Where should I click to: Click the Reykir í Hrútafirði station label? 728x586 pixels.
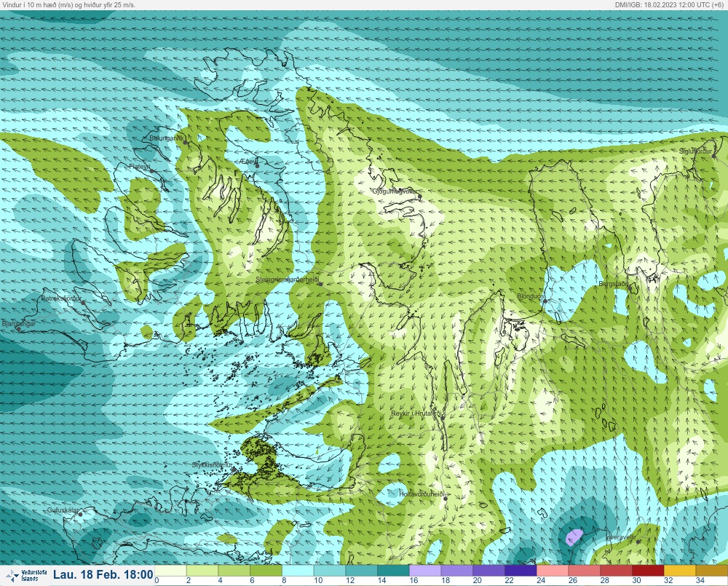click(x=418, y=413)
